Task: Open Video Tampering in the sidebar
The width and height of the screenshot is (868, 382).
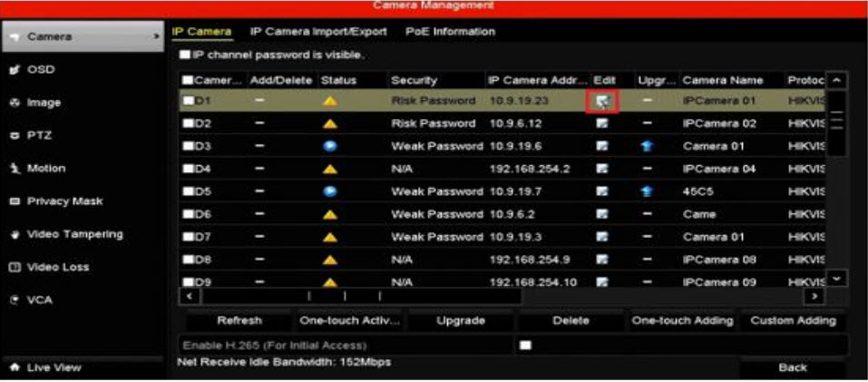Action: [x=74, y=234]
